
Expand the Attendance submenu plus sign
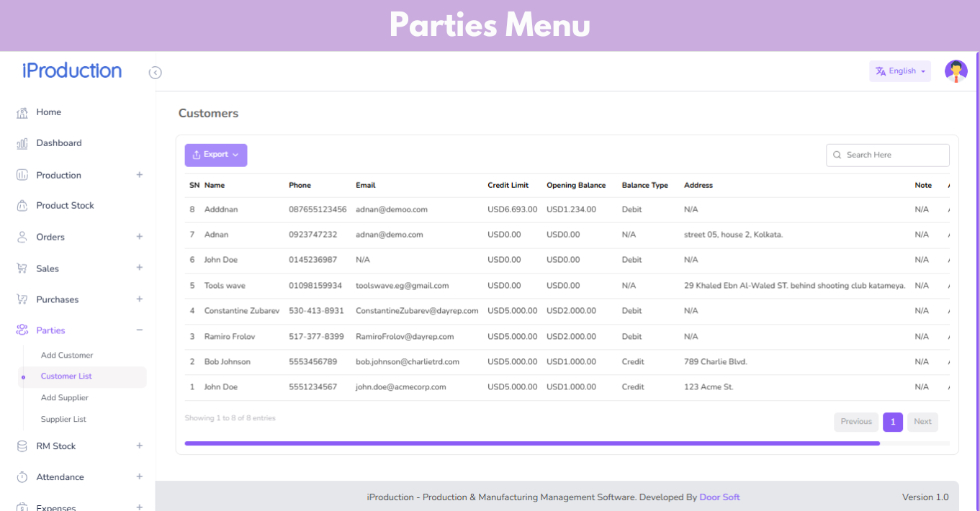[140, 476]
